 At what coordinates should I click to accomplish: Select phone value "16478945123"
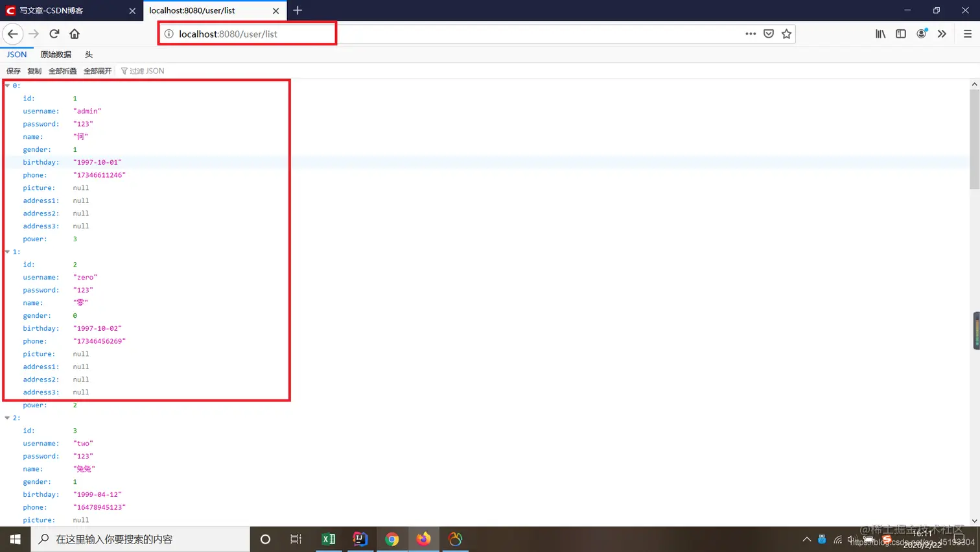click(x=99, y=507)
